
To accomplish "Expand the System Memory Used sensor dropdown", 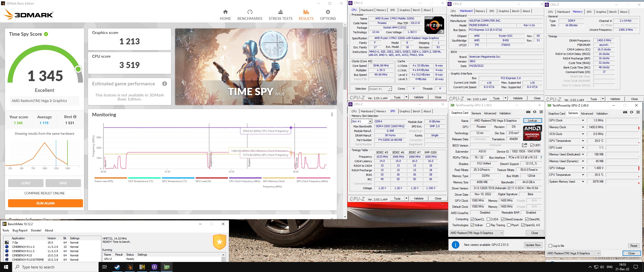I will pos(583,182).
